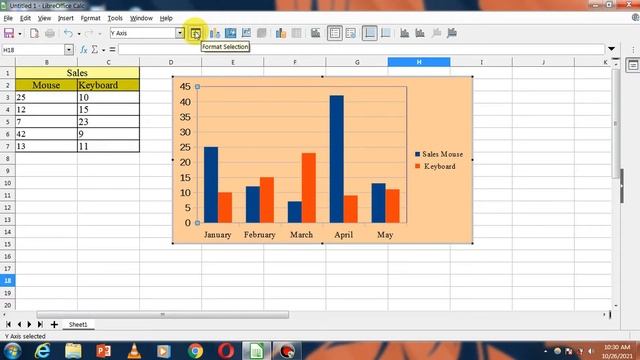Open the Function Wizard fx icon
Image resolution: width=640 pixels, height=360 pixels.
click(x=84, y=50)
